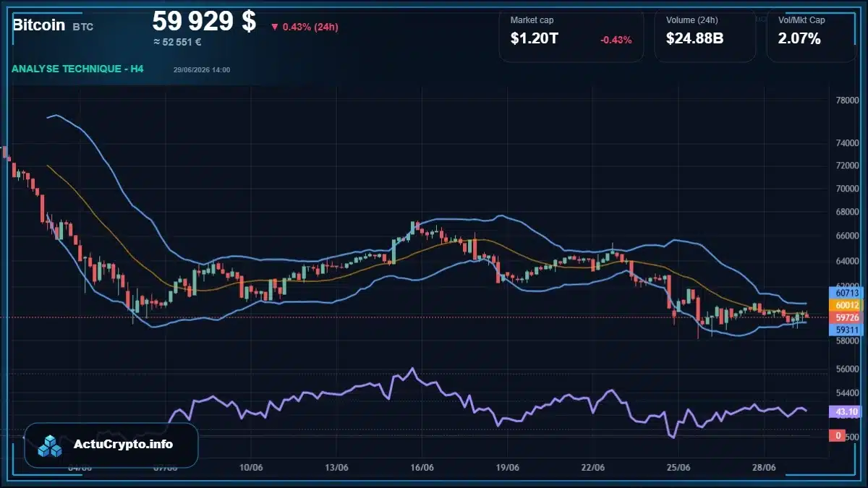Viewport: 868px width, 488px height.
Task: Click the 70000 price axis label
Action: click(846, 189)
